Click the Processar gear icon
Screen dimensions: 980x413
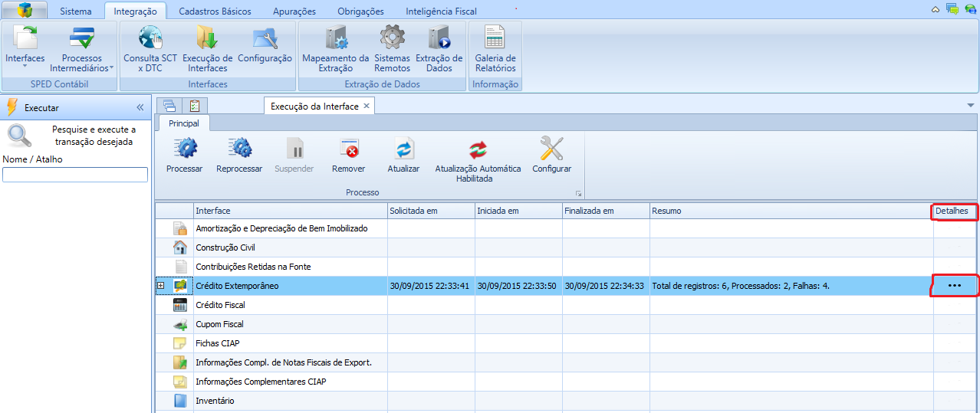184,149
